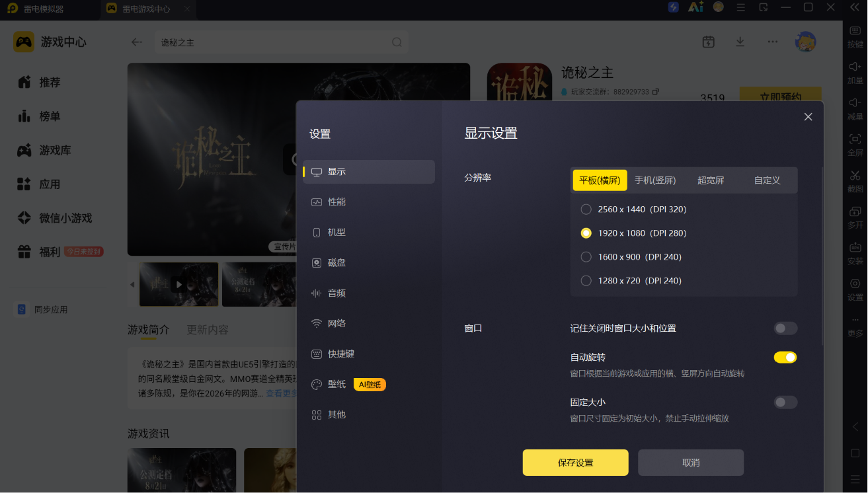Screen dimensions: 868x493
Task: Go back with the left arrow
Action: click(137, 42)
